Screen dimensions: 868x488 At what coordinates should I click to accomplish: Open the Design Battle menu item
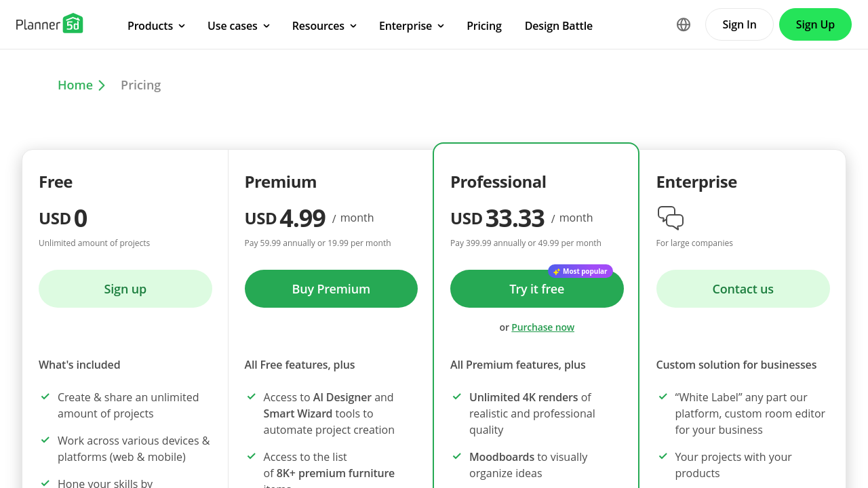click(x=558, y=26)
